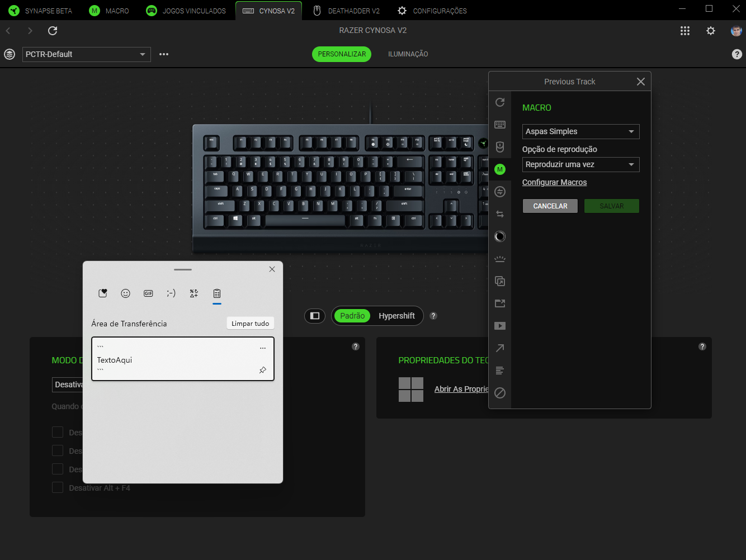Choose the Keyboard Function icon in sidebar
Viewport: 746px width, 560px height.
500,125
